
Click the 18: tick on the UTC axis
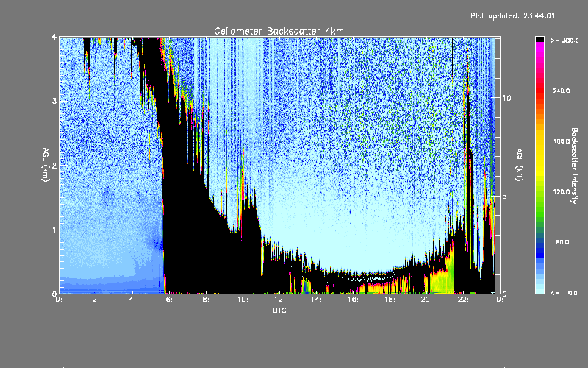(x=390, y=300)
